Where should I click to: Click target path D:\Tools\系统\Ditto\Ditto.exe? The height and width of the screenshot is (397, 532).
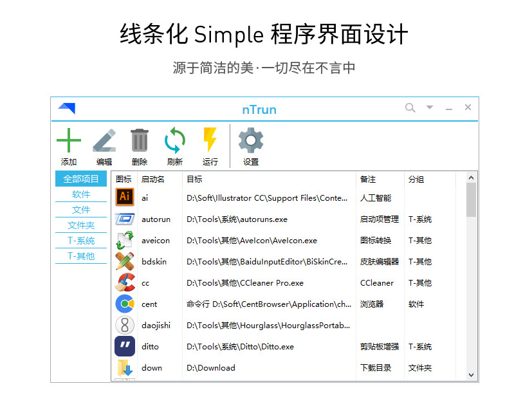tap(240, 346)
